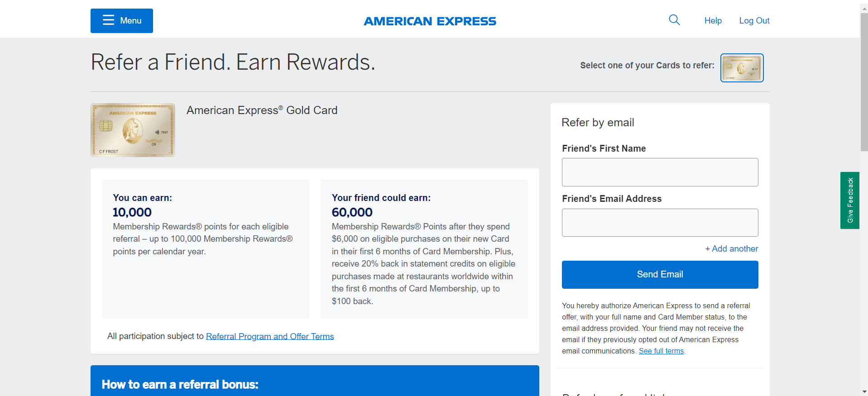Click the Refer by email heading
This screenshot has height=396, width=868.
(598, 122)
